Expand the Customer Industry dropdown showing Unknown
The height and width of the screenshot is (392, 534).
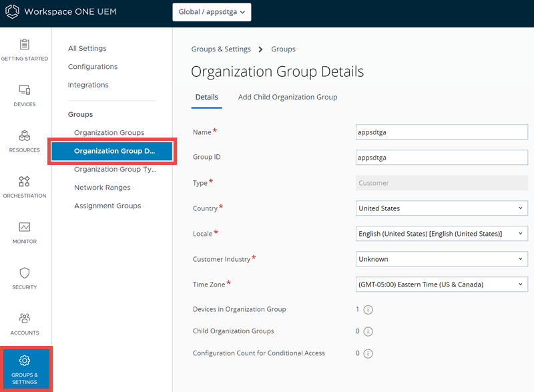point(442,259)
